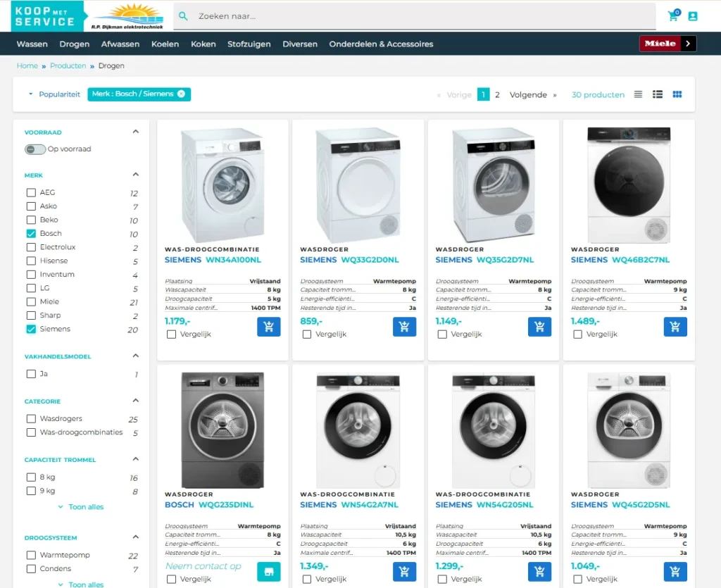
Task: Open the Bosch WQG235DINL product title
Action: click(209, 505)
